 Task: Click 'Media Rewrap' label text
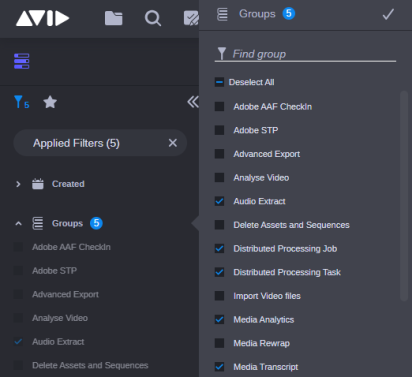(x=261, y=343)
